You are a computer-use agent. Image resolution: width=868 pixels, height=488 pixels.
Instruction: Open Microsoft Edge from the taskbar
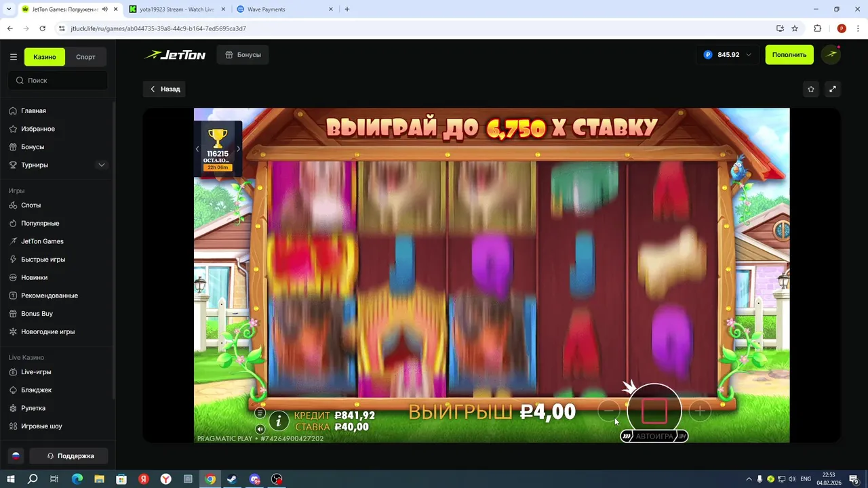tap(77, 479)
